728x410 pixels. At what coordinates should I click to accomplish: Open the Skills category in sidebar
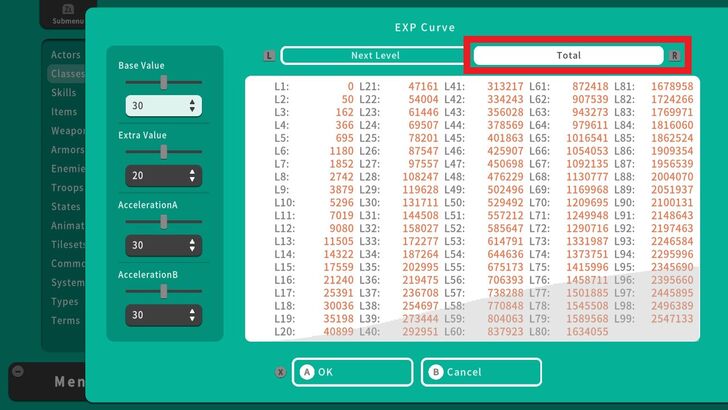[65, 93]
